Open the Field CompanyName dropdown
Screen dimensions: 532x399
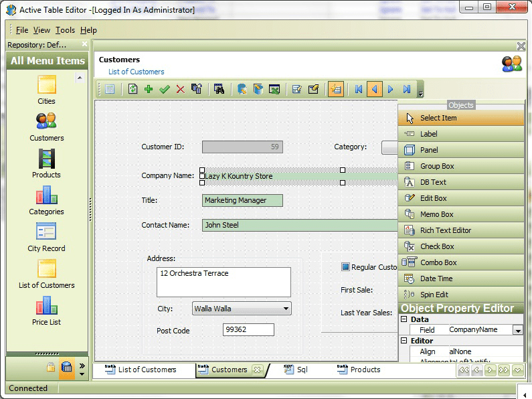point(518,330)
